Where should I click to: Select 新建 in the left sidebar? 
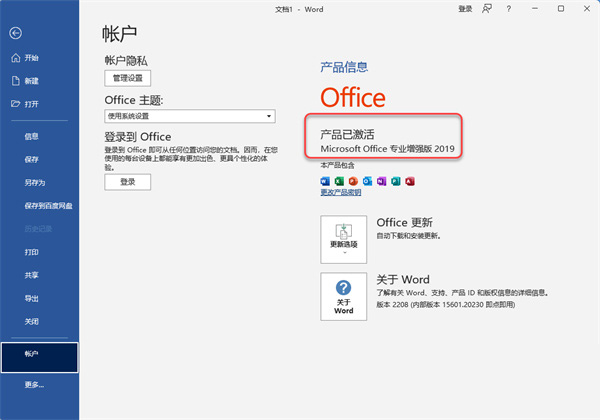[x=32, y=81]
